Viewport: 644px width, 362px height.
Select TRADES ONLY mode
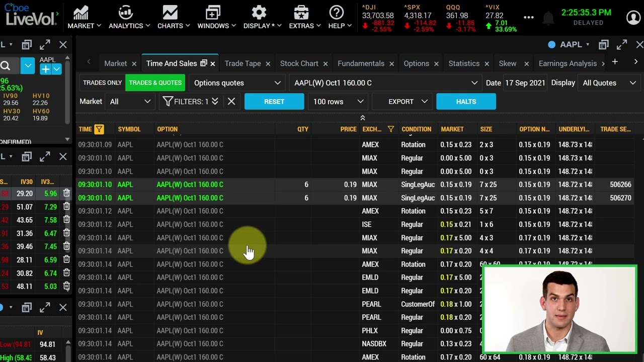[x=102, y=83]
